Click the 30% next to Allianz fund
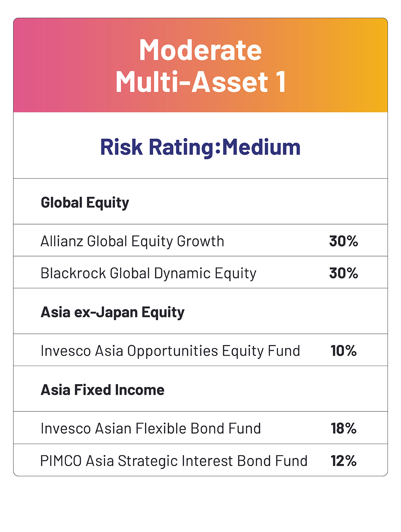 coord(344,241)
